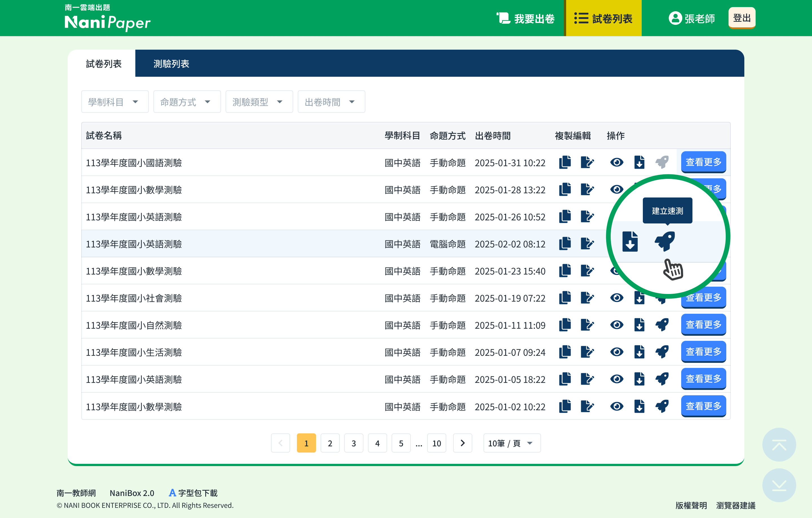
Task: Launch rocket quick test for 113學年度國小生活測驗
Action: 662,352
